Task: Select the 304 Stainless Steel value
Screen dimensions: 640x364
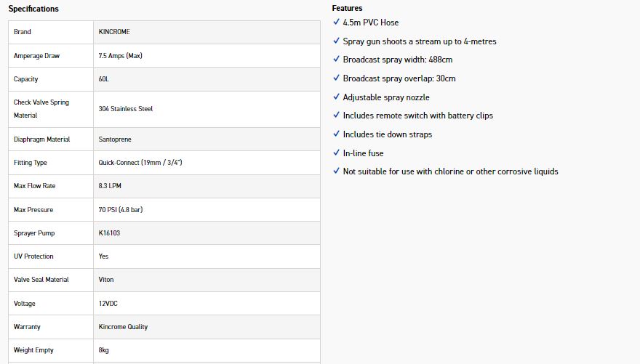Action: (126, 109)
